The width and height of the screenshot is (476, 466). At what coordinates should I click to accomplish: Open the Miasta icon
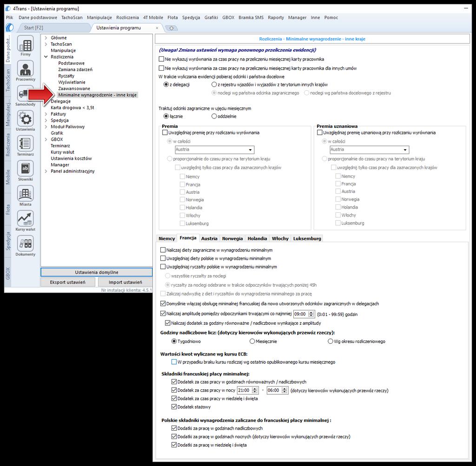pos(26,193)
